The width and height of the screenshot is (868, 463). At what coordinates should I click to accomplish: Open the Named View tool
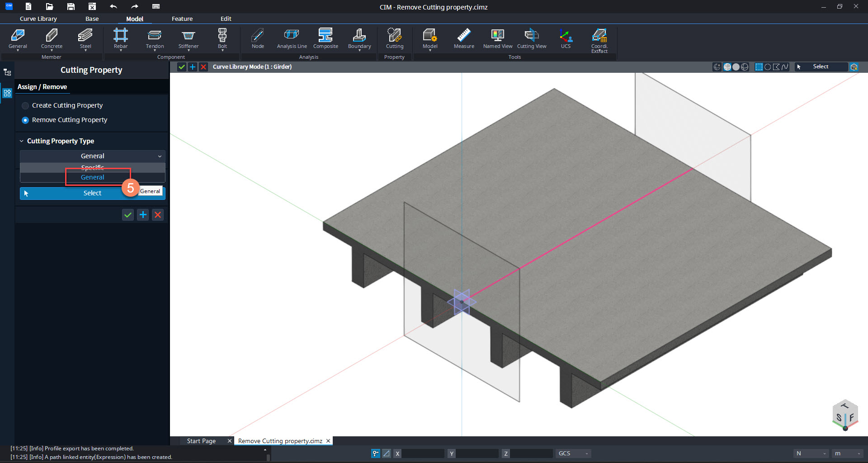pyautogui.click(x=498, y=38)
